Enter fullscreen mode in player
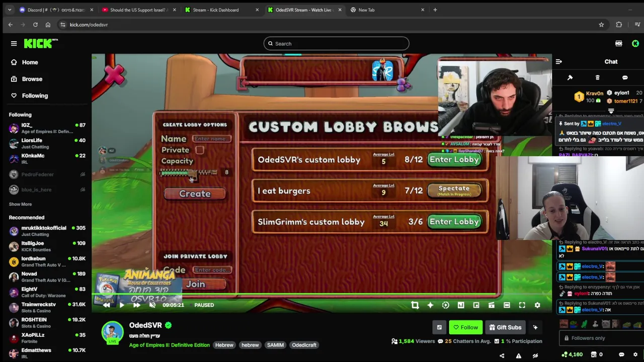Viewport: 644px width, 362px height. [522, 305]
